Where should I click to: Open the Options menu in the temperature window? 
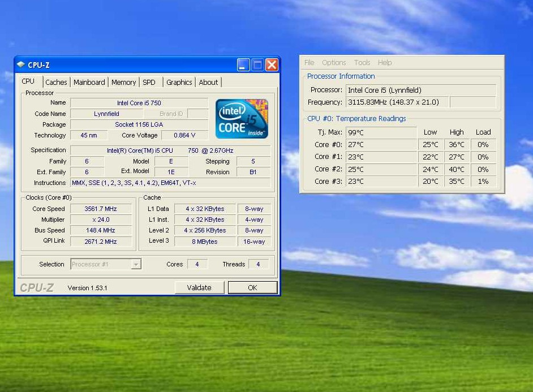334,62
